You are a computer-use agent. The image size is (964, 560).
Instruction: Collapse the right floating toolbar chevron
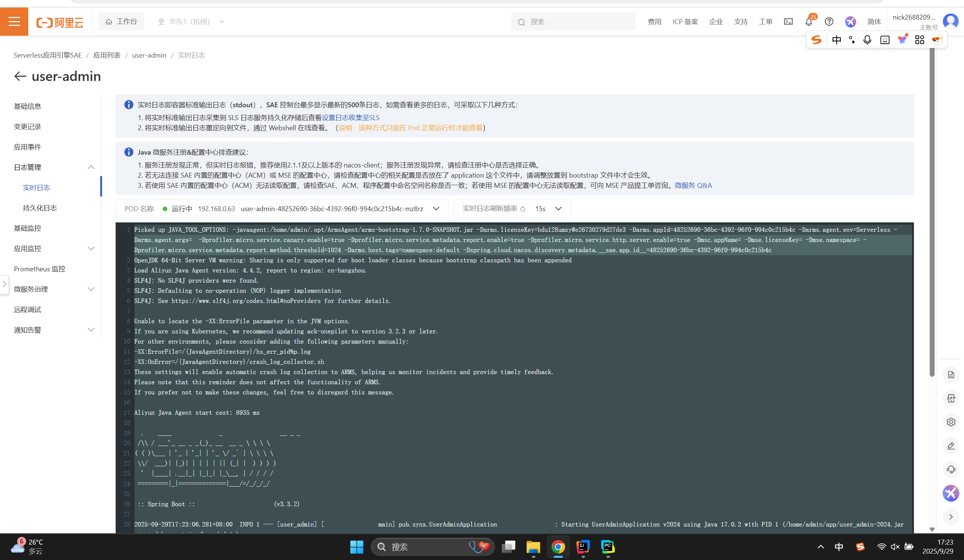pyautogui.click(x=950, y=517)
